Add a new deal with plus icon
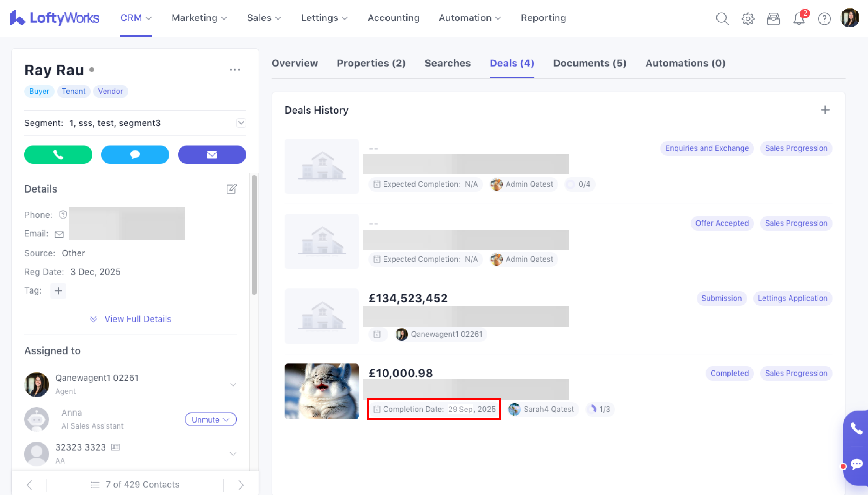Screen dimensions: 868x495 click(825, 110)
